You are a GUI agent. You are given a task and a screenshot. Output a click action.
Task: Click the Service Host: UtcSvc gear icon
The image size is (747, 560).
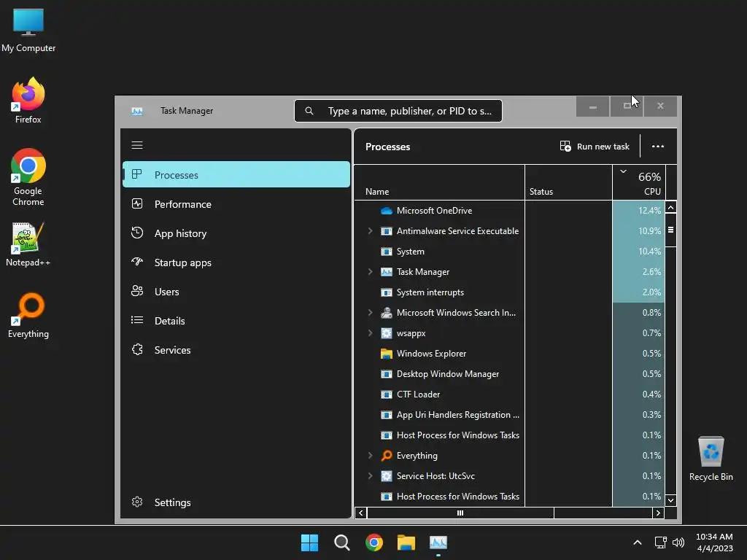tap(387, 476)
